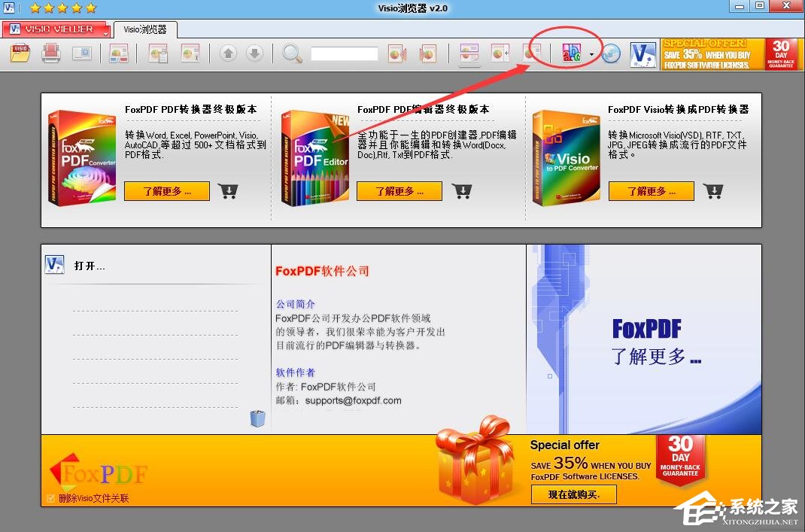Viewport: 805px width, 532px height.
Task: Expand the dropdown arrow beside the abc icon
Action: [591, 53]
